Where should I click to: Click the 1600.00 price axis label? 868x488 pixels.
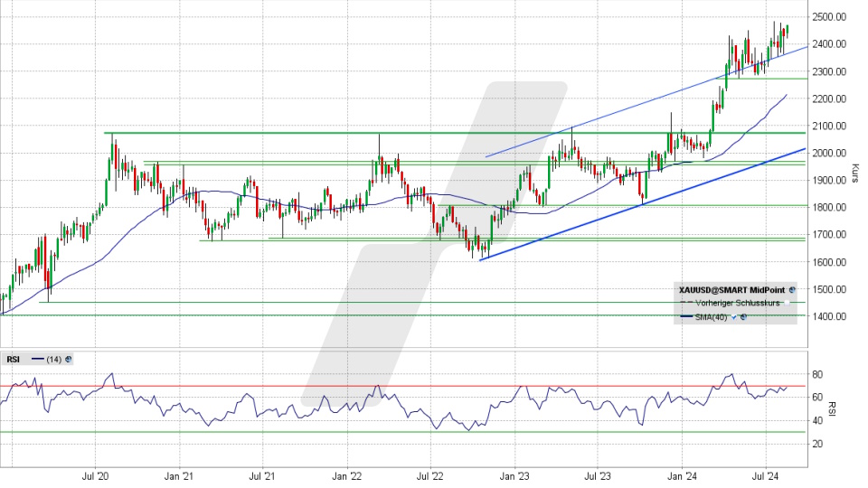829,262
